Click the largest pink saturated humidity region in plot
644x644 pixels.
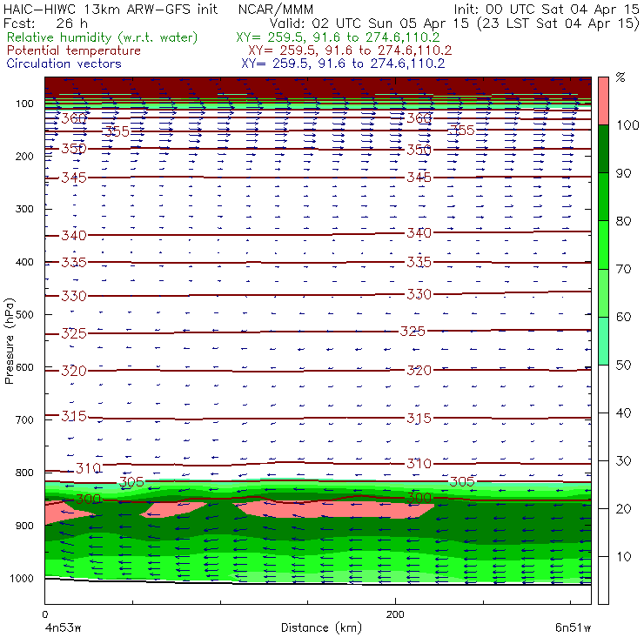pos(335,510)
